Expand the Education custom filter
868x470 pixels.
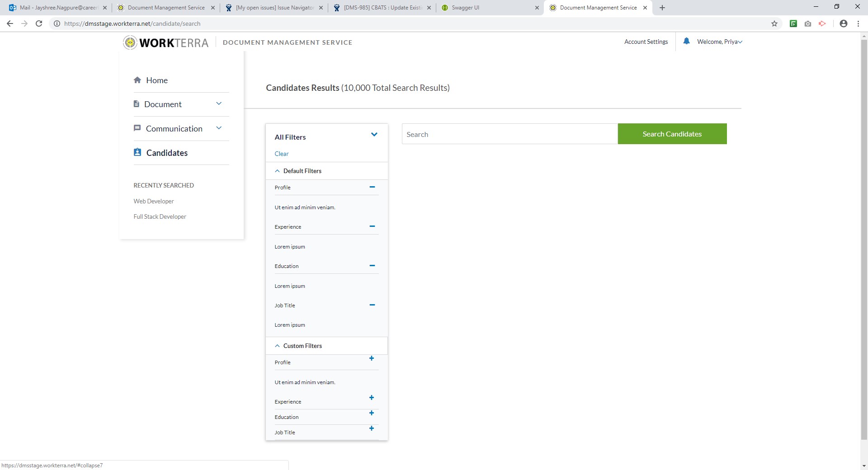(x=372, y=413)
